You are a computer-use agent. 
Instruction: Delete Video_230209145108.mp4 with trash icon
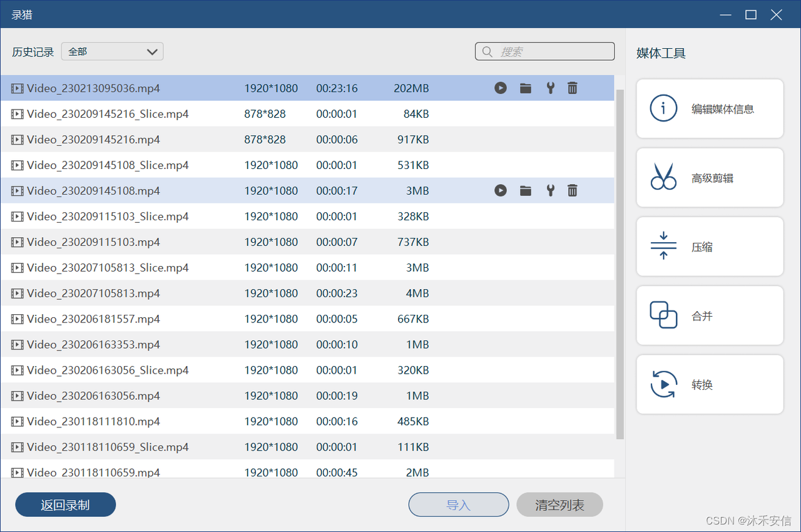[572, 190]
